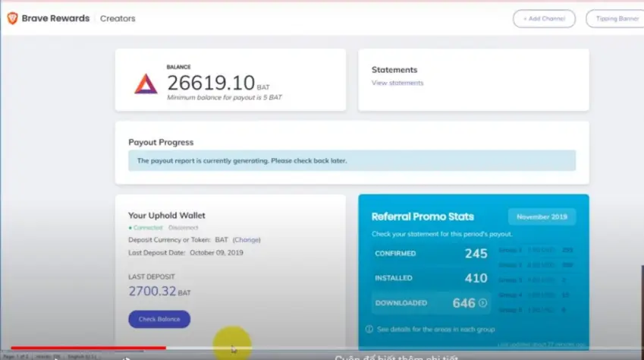Click the payout report generating notice

352,160
